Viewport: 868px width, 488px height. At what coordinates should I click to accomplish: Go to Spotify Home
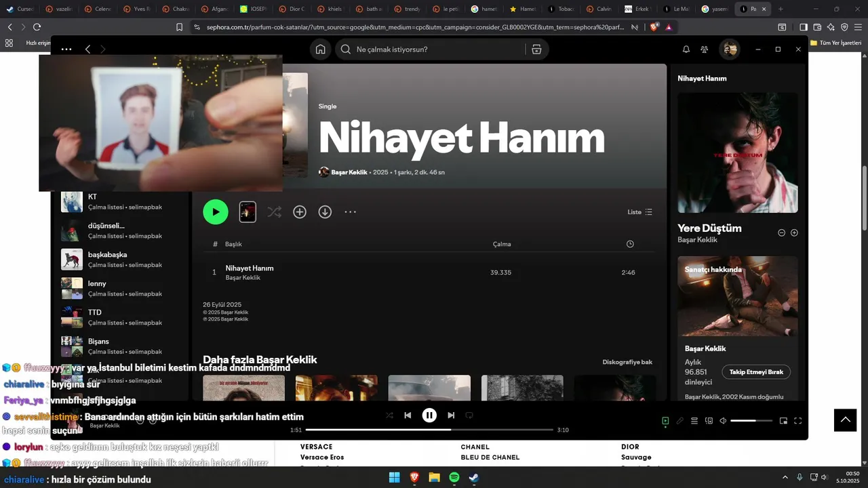tap(320, 49)
